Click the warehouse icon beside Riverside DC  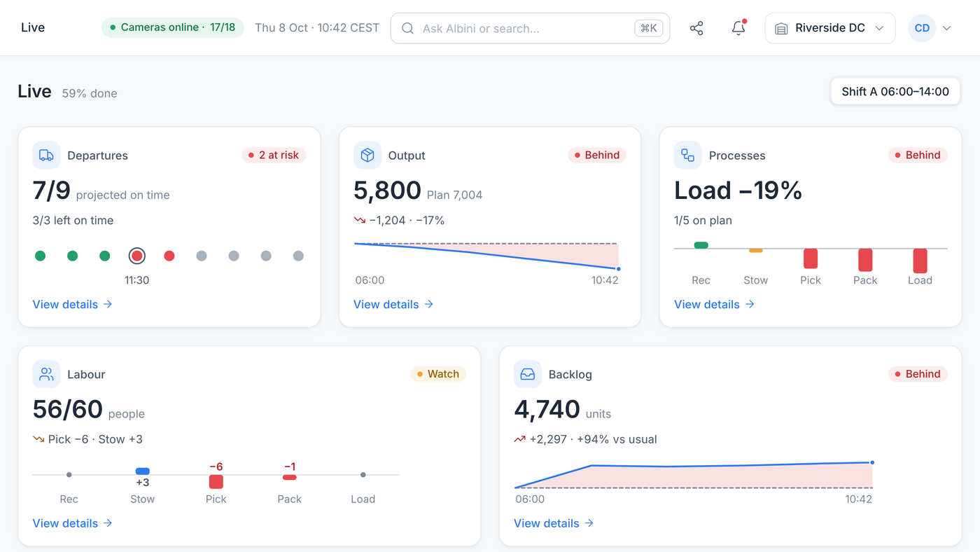pyautogui.click(x=782, y=28)
